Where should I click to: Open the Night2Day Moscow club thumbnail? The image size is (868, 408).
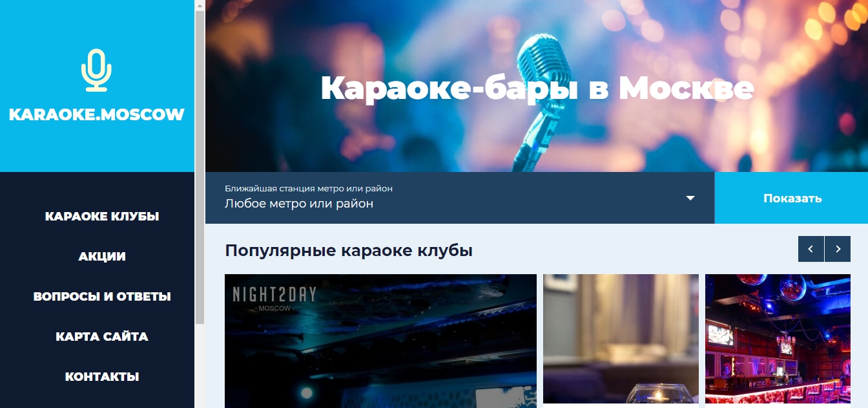click(x=380, y=341)
